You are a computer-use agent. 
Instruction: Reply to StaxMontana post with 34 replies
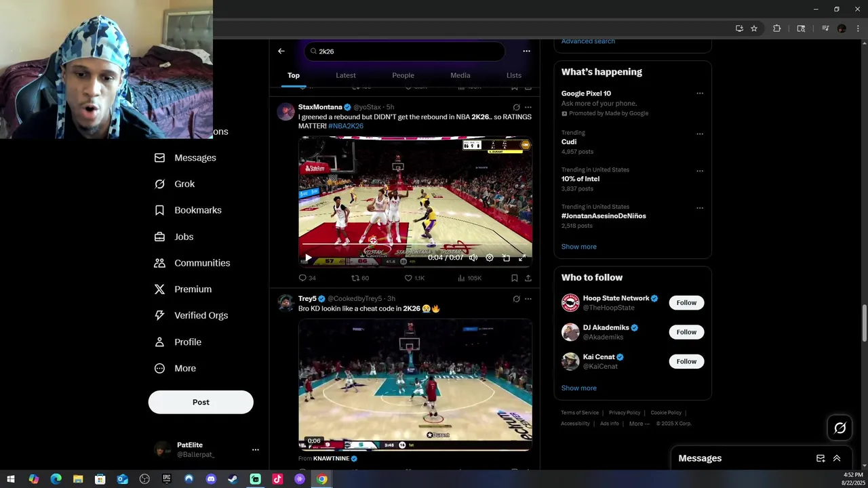point(307,278)
